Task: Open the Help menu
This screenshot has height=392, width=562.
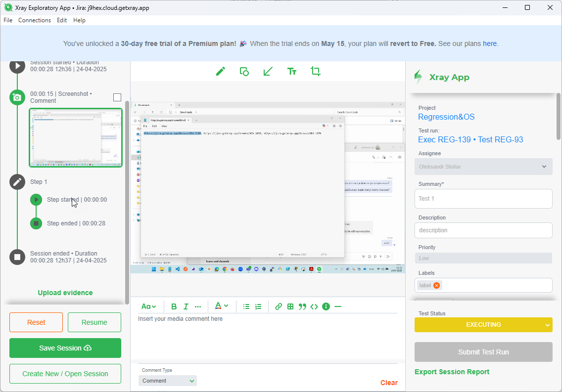Action: click(x=79, y=20)
